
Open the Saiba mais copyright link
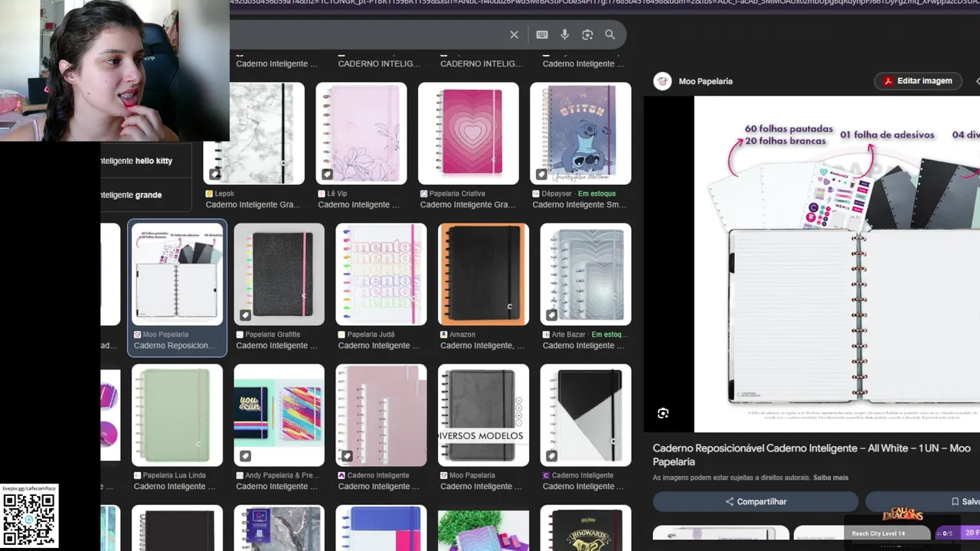[831, 478]
